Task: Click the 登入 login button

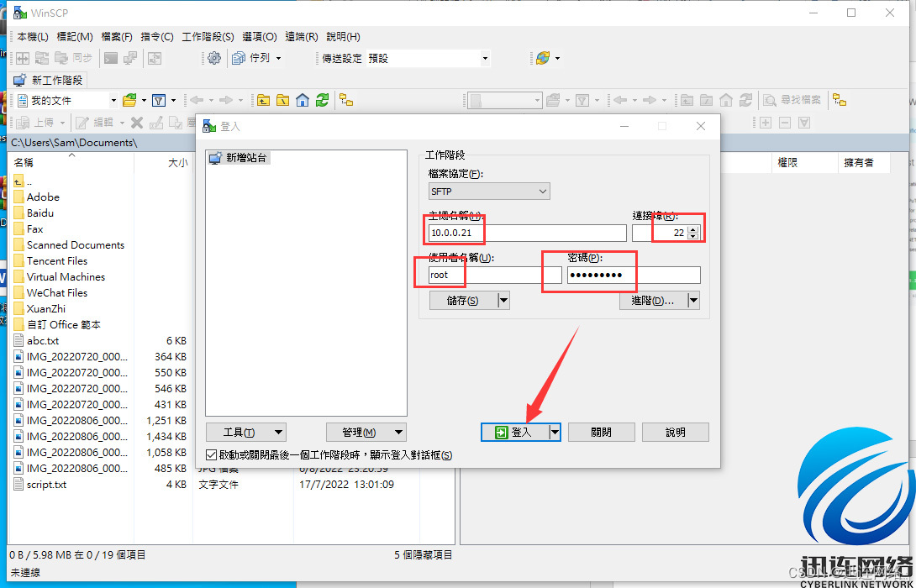Action: tap(515, 433)
